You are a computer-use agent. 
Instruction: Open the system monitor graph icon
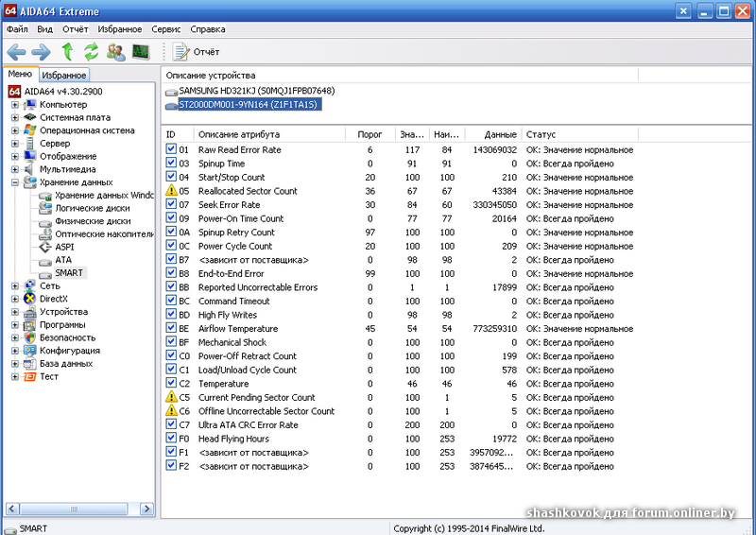tap(141, 52)
